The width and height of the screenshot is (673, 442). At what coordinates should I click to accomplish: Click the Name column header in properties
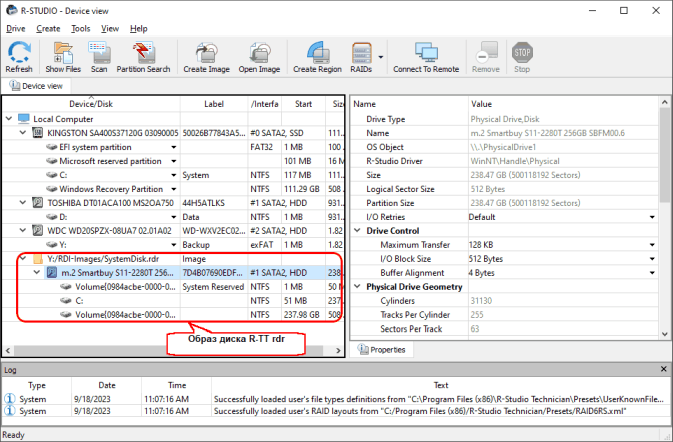click(x=364, y=104)
